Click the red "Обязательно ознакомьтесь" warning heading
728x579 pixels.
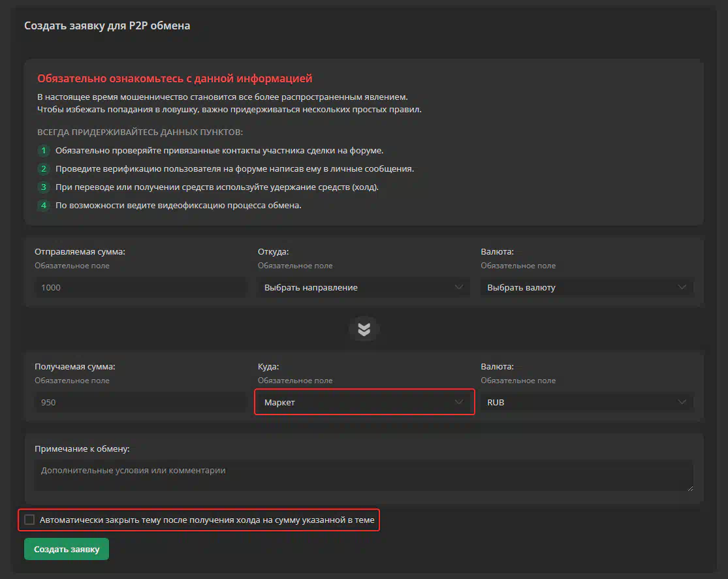pyautogui.click(x=175, y=79)
